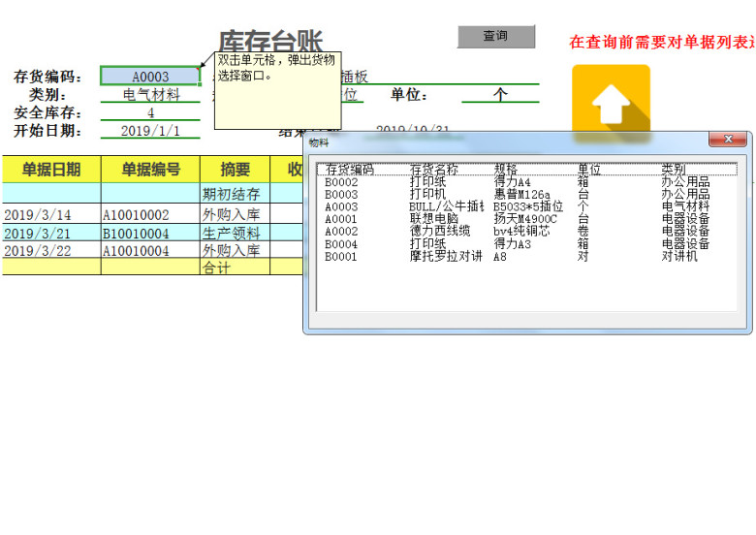The height and width of the screenshot is (535, 756).
Task: Select the 开始日期 field 2019/1/1
Action: [150, 131]
